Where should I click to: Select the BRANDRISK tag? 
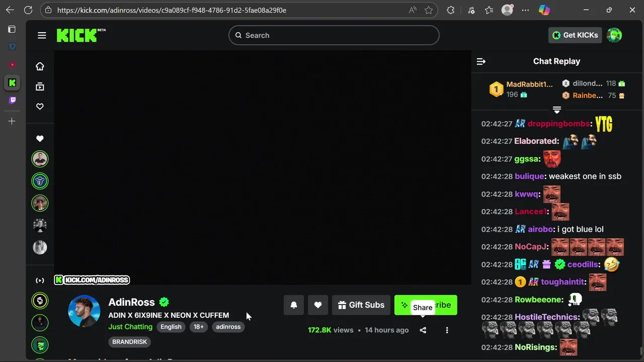point(129,342)
